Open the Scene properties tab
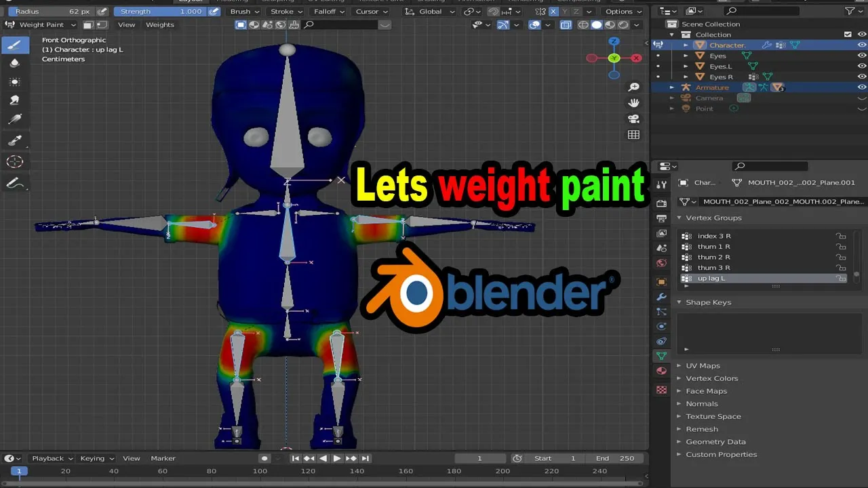 coord(662,248)
